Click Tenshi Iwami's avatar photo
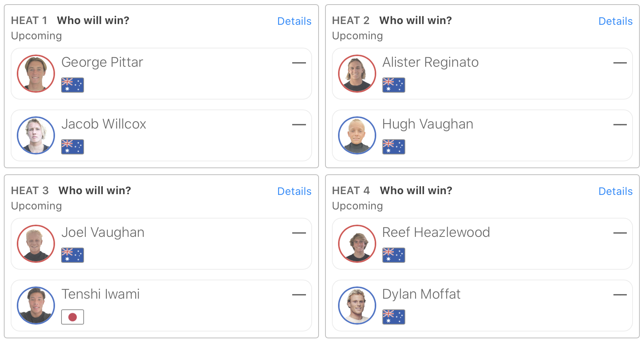 point(36,306)
